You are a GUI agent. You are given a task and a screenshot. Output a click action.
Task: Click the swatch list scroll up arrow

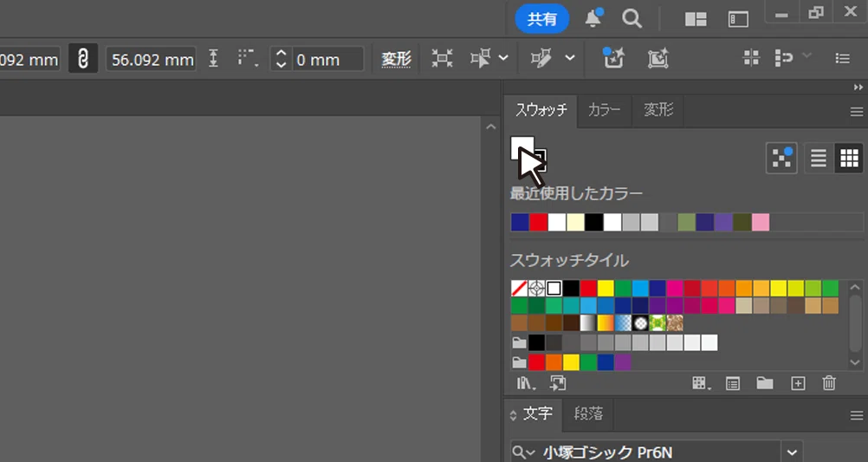pyautogui.click(x=855, y=288)
